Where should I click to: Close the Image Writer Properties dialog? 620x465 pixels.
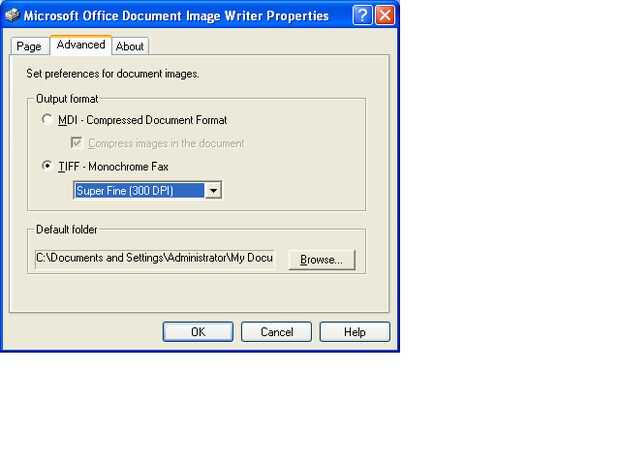[x=385, y=15]
